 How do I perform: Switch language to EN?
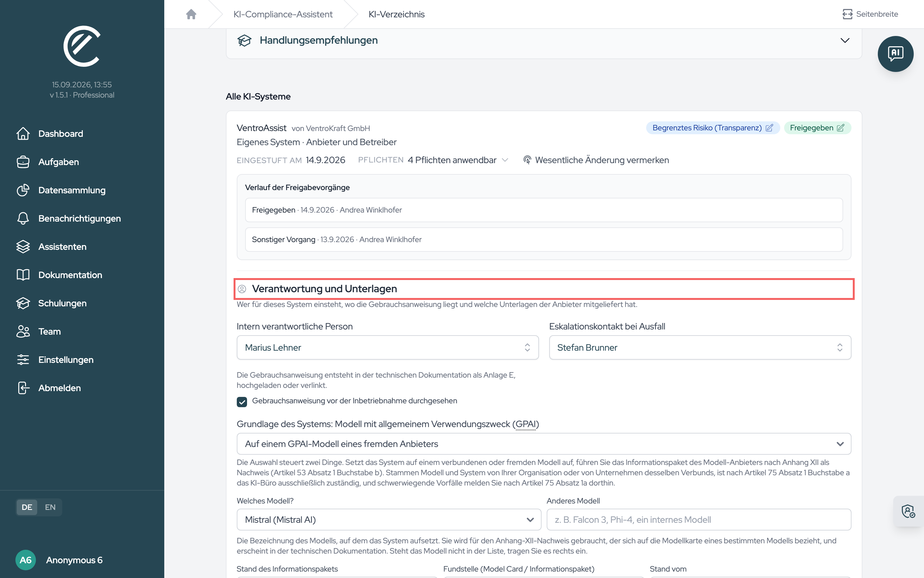[50, 507]
